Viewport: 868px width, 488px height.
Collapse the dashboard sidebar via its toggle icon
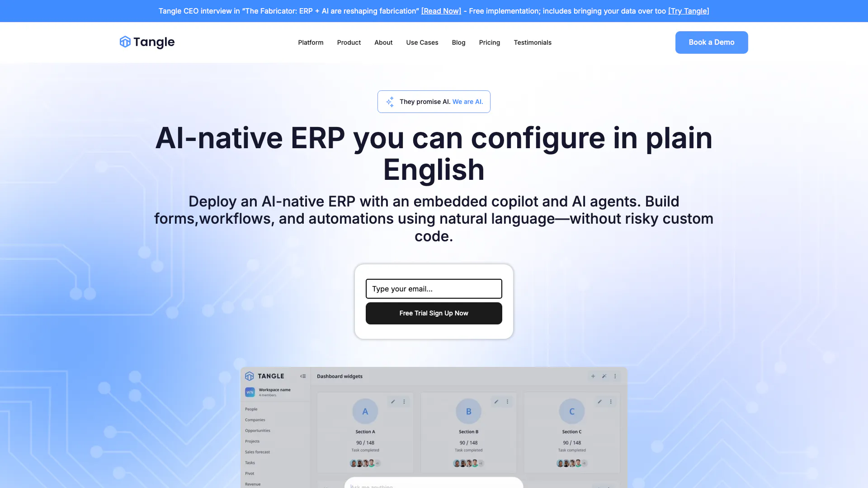click(x=303, y=376)
